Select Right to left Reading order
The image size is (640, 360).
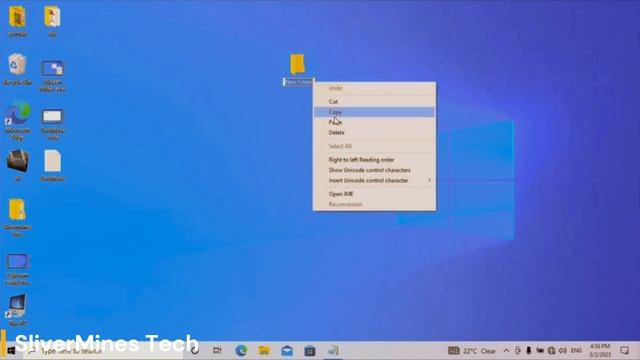(x=374, y=160)
